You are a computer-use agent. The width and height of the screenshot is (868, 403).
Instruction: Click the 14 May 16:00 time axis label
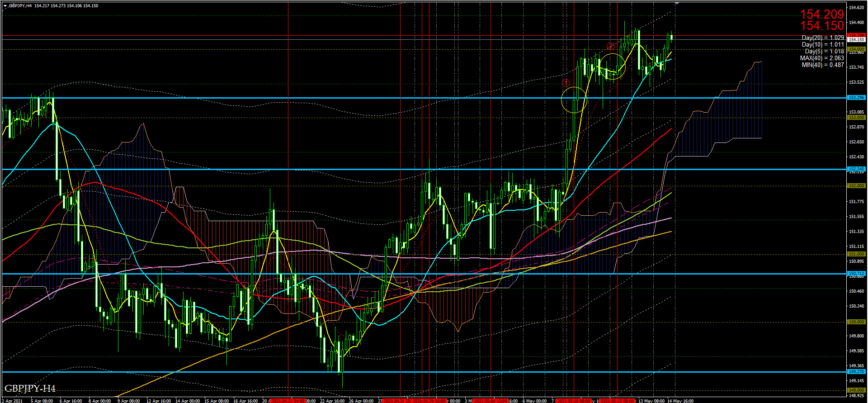pyautogui.click(x=680, y=401)
